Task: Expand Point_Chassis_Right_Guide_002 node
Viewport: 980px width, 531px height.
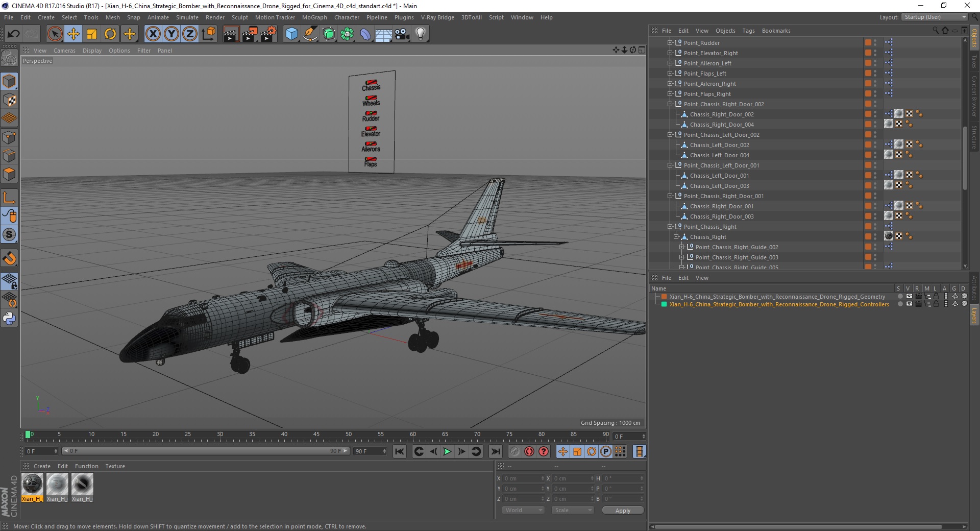Action: (681, 247)
